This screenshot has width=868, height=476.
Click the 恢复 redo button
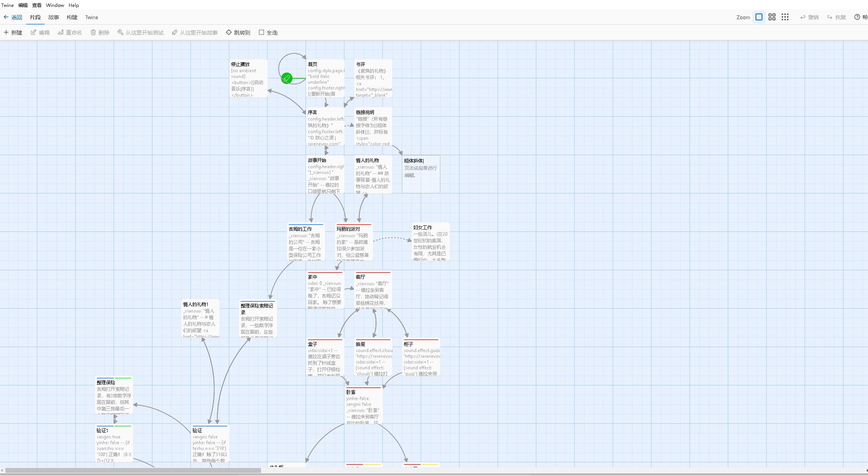tap(837, 17)
